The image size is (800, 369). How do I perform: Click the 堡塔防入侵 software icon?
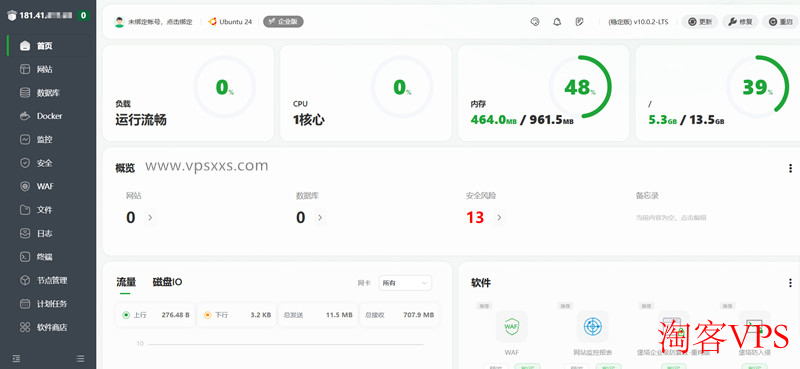pyautogui.click(x=754, y=326)
